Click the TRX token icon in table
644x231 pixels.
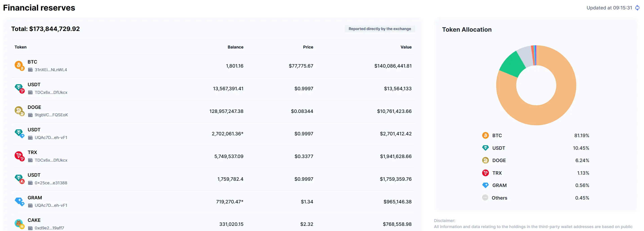click(19, 156)
